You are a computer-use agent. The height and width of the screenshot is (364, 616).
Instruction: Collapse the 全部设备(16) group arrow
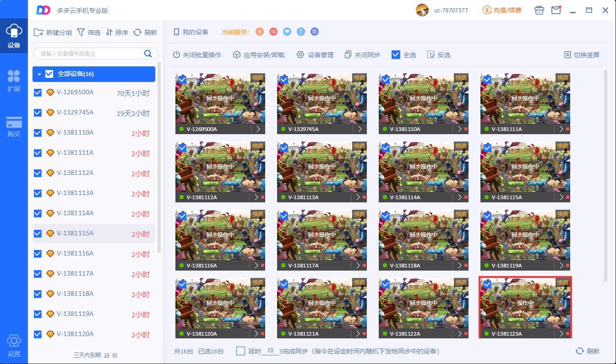[x=39, y=74]
